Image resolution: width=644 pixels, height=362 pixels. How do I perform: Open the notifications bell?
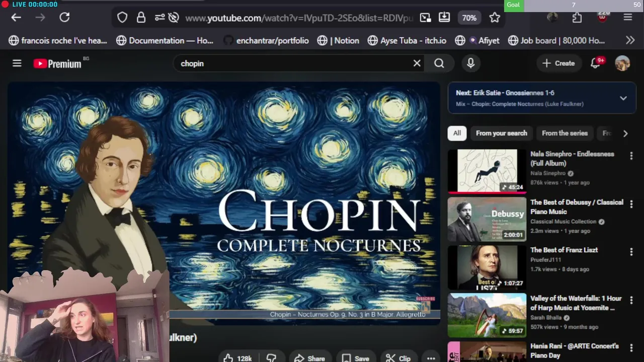596,63
